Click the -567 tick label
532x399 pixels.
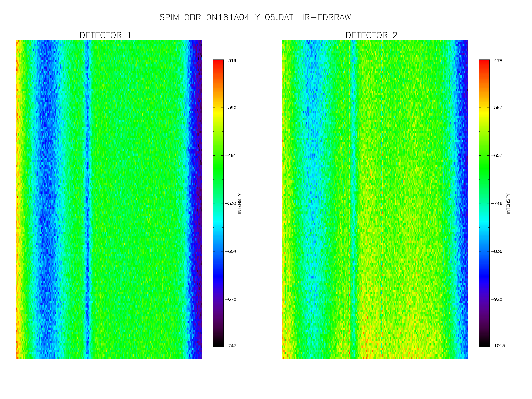click(x=497, y=108)
